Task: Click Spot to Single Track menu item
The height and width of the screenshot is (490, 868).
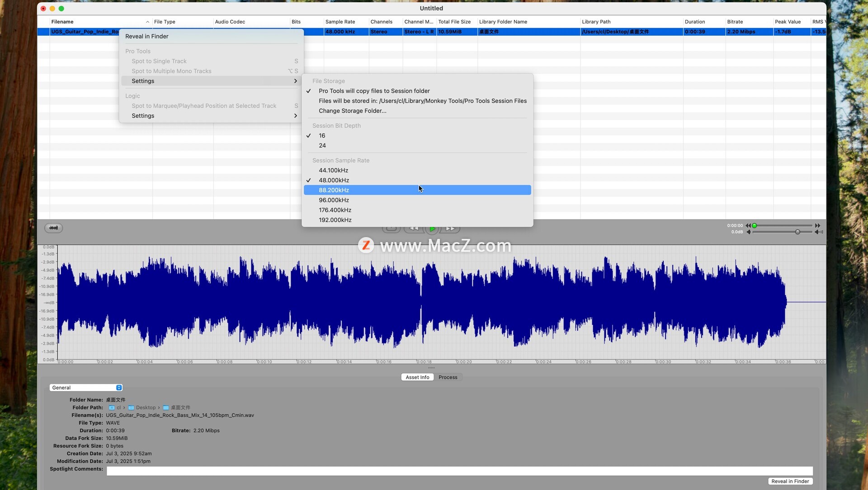Action: [211, 61]
